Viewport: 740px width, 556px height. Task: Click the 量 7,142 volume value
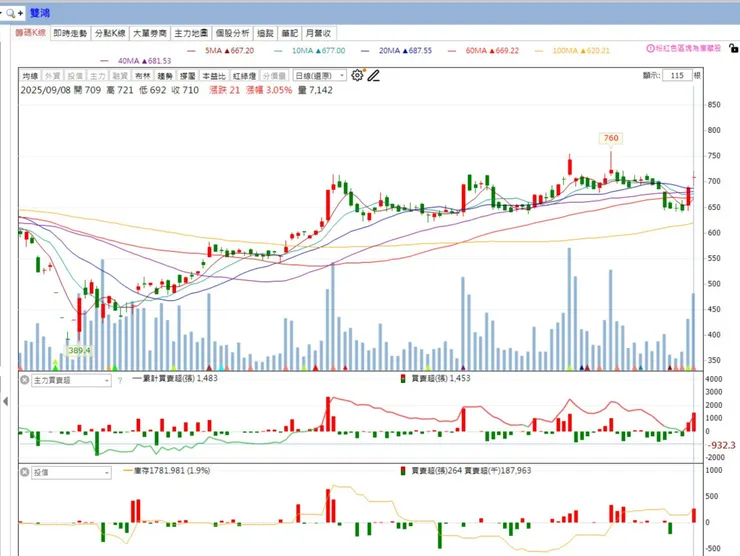pos(315,90)
